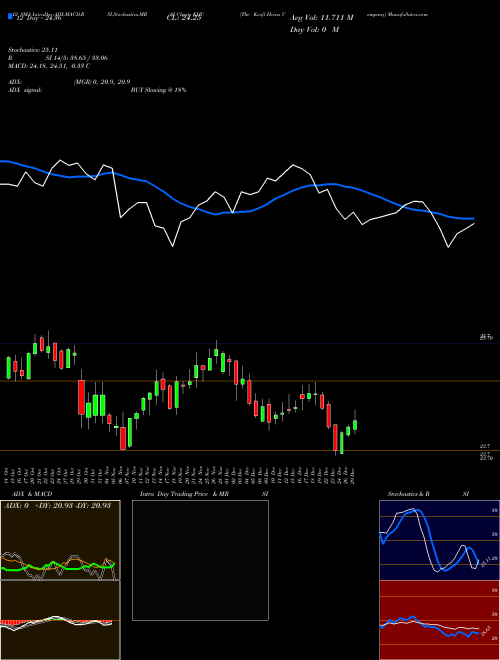Open the red RSI chart panel

[439, 620]
